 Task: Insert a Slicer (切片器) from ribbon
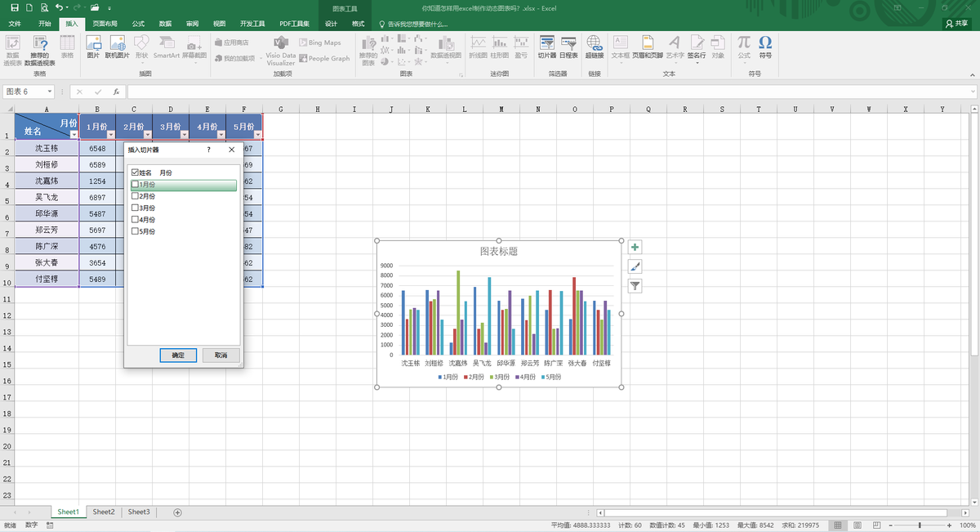coord(546,48)
